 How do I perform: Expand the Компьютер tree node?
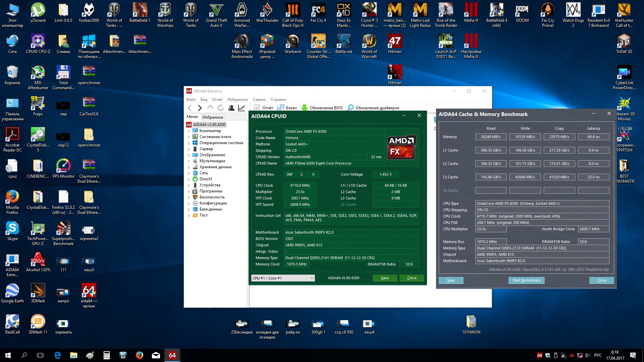[189, 131]
